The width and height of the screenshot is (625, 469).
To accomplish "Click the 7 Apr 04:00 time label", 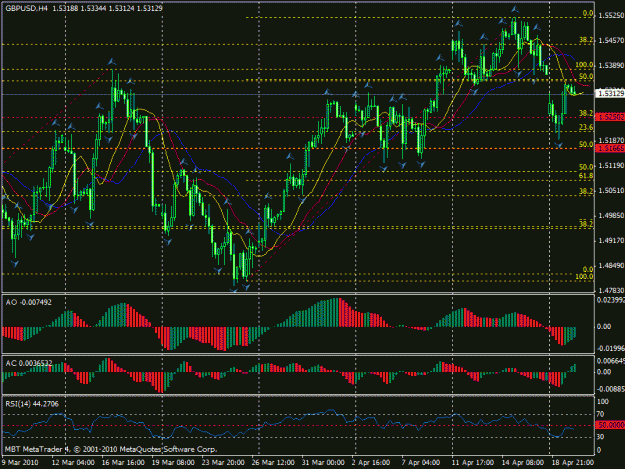I will tap(421, 463).
